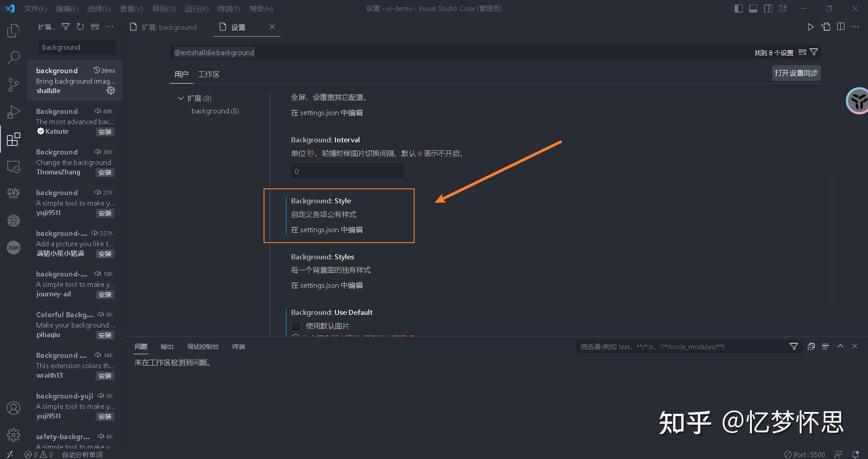Screen dimensions: 868x459
Task: Switch to the 工作区 settings tab
Action: point(208,74)
